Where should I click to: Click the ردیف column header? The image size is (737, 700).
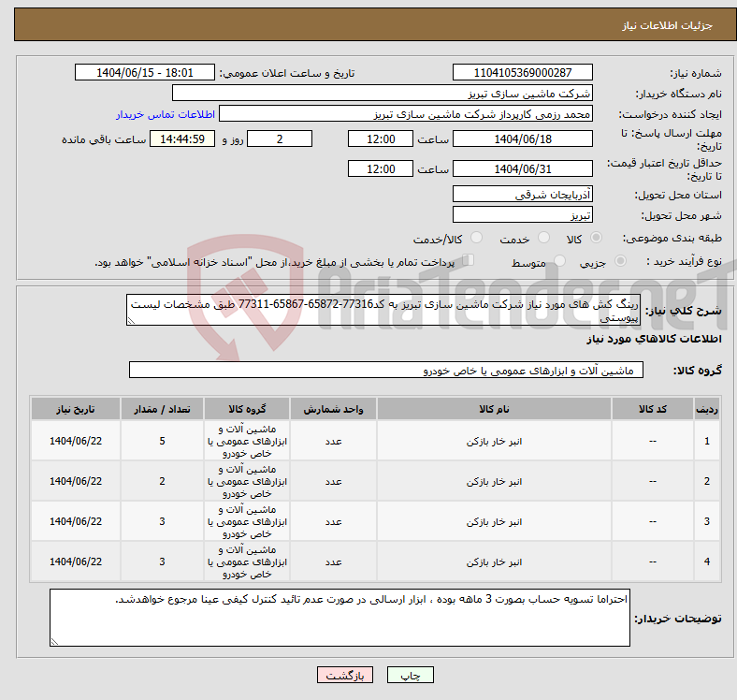[x=707, y=409]
